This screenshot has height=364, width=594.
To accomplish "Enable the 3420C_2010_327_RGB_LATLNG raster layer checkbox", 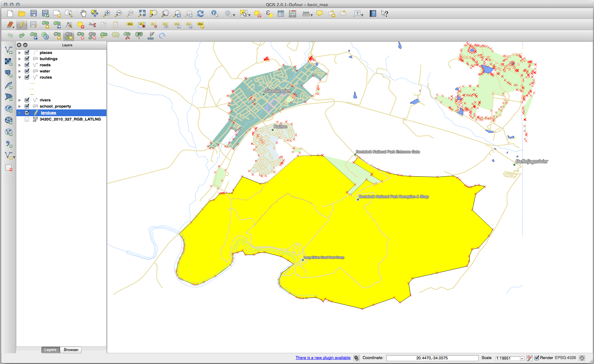I will [x=27, y=119].
